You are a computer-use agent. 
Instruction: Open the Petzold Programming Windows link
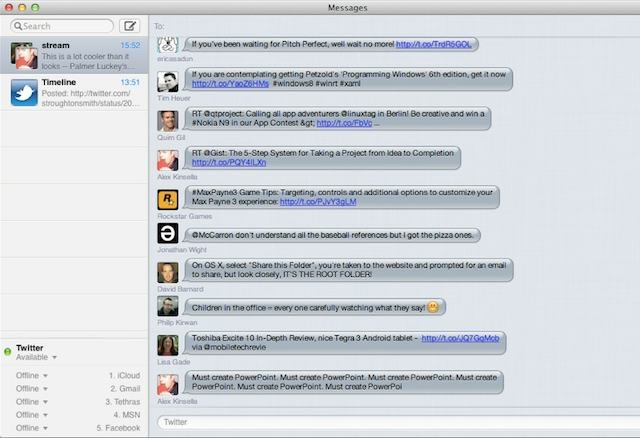pyautogui.click(x=230, y=84)
